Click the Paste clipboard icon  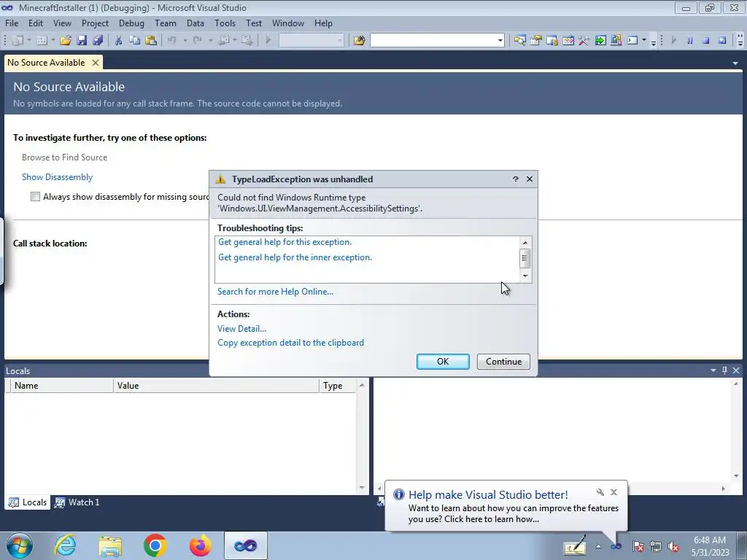coord(151,41)
